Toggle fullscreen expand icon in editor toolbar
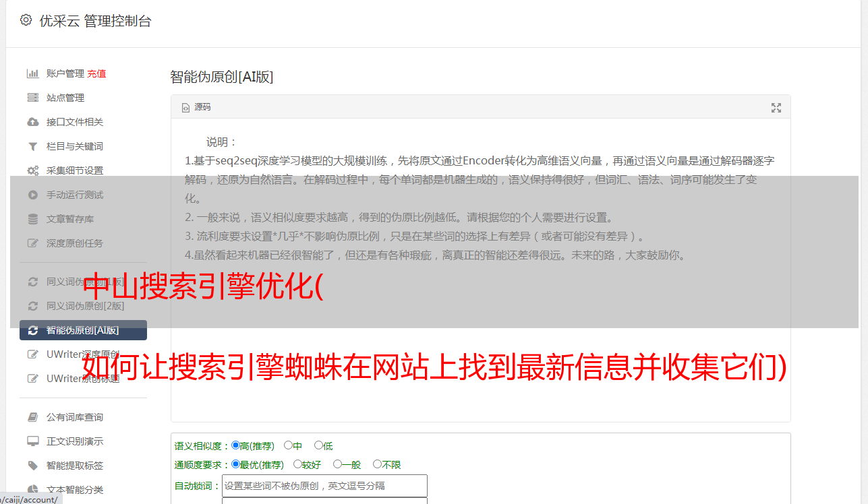The width and height of the screenshot is (868, 504). coord(776,108)
